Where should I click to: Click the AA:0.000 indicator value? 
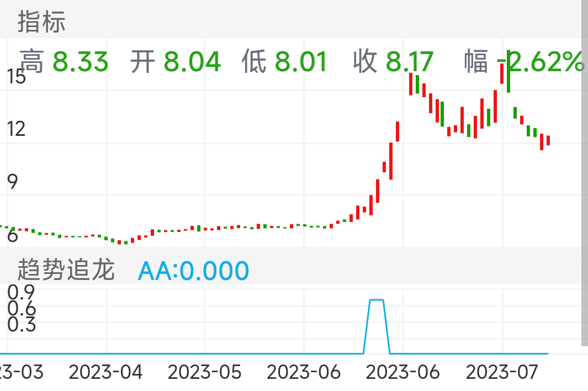193,270
